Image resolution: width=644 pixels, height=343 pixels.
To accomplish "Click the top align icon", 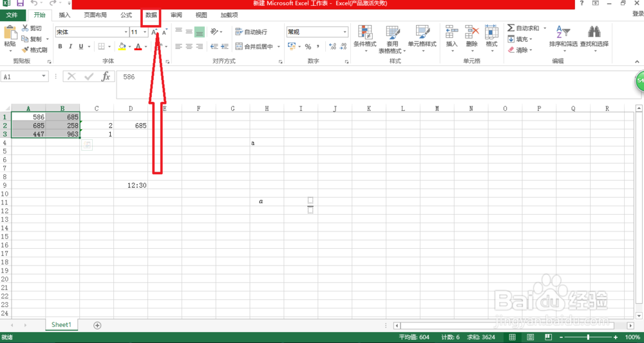I will click(x=178, y=32).
